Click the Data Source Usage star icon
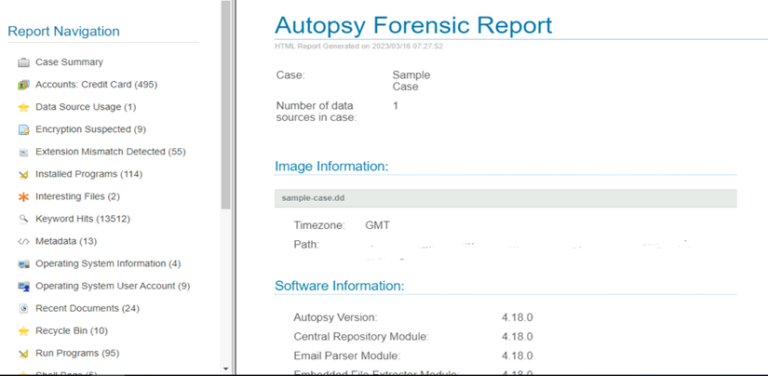 click(24, 108)
